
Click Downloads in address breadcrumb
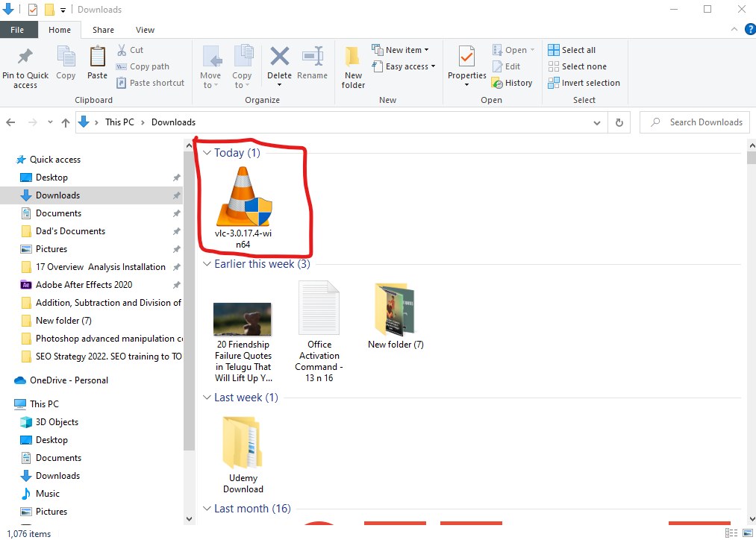(174, 122)
